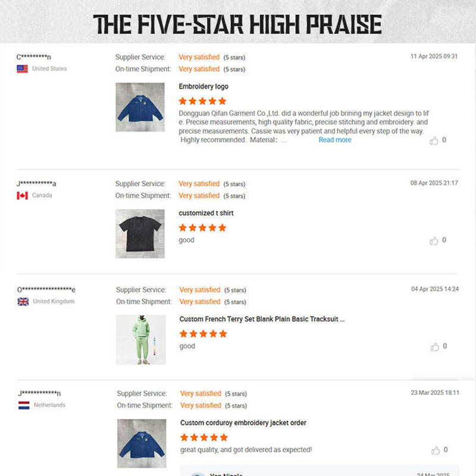Like the Embroidery logo review with thumbs-up
Viewport: 476px width, 476px height.
point(434,141)
